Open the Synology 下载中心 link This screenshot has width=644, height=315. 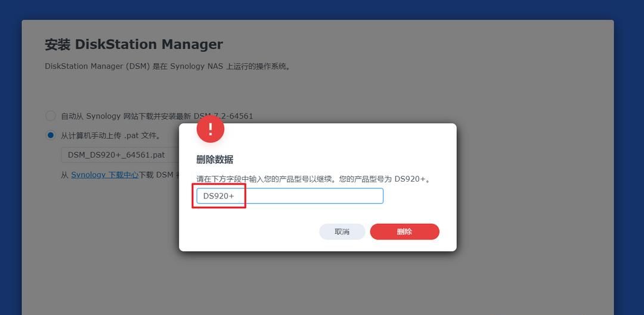(x=104, y=174)
